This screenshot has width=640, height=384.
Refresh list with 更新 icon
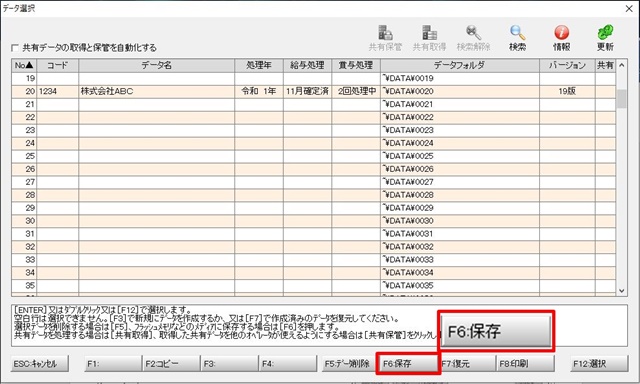tap(605, 38)
